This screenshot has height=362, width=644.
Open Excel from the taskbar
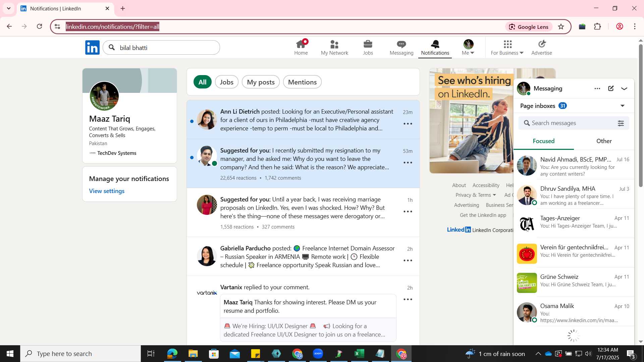click(x=359, y=354)
